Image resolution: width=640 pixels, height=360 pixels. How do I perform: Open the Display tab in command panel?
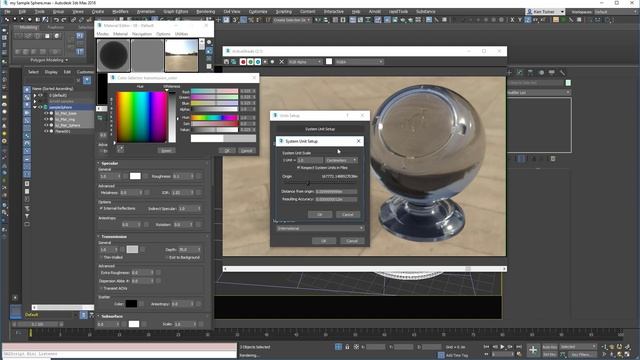[552, 72]
